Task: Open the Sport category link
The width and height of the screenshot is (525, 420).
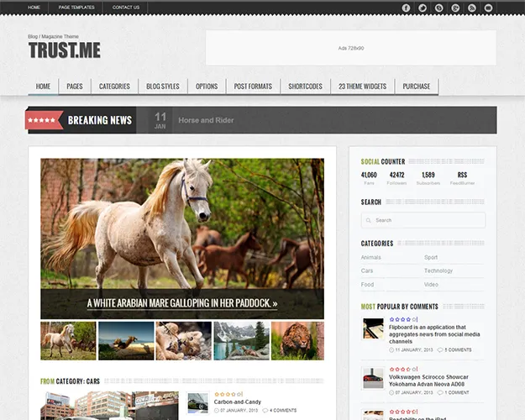Action: (x=431, y=257)
